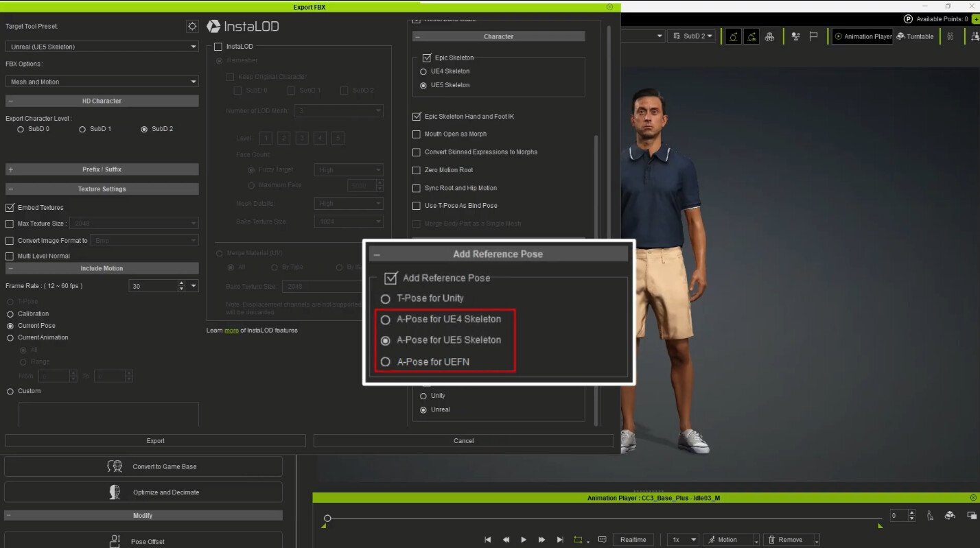
Task: Select the UE4 Skeleton radio button
Action: [423, 71]
